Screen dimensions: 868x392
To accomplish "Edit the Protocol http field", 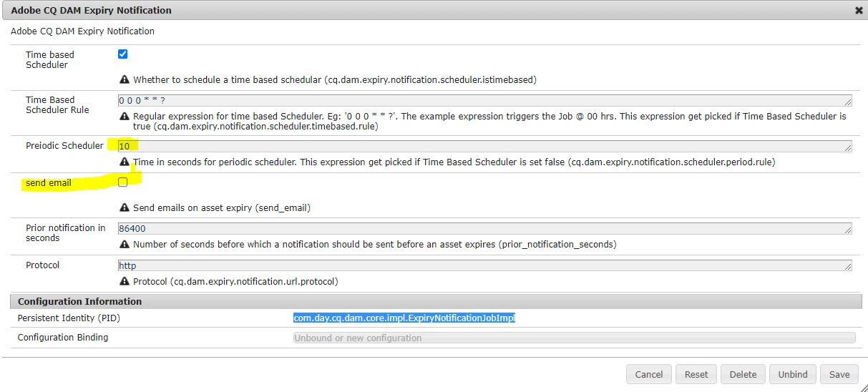I will coord(485,265).
